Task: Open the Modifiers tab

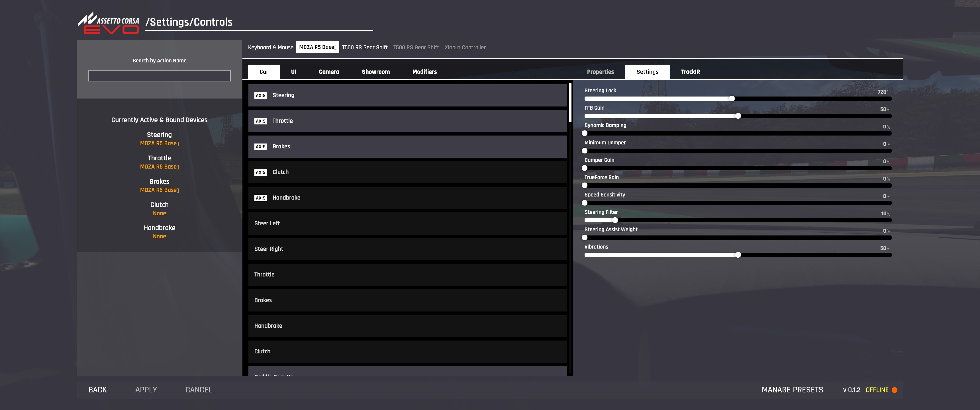Action: (x=424, y=72)
